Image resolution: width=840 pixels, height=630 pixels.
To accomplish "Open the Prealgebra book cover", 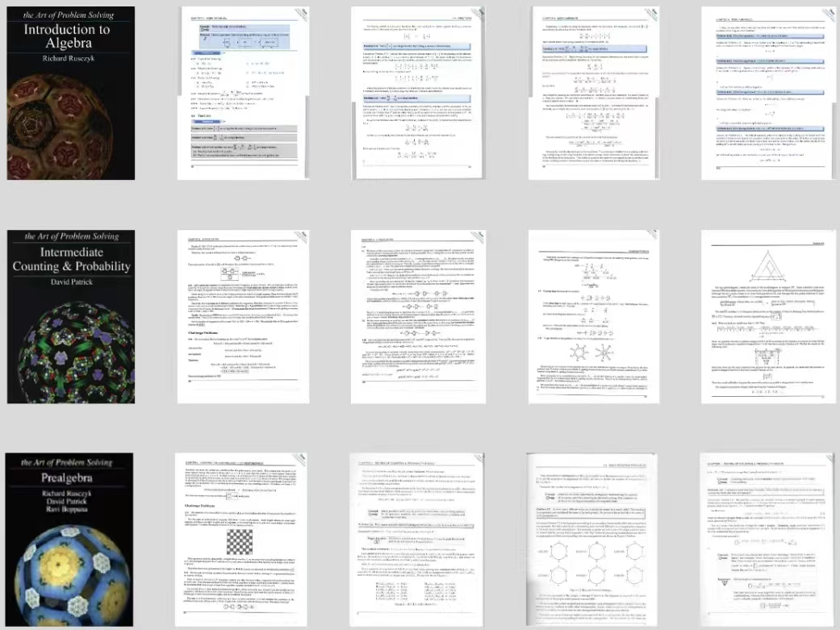I will click(x=69, y=540).
